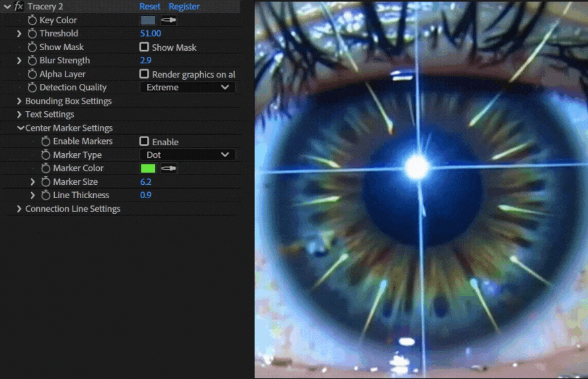Toggle the Marker Size stopwatch
The width and height of the screenshot is (588, 379).
pyautogui.click(x=46, y=182)
